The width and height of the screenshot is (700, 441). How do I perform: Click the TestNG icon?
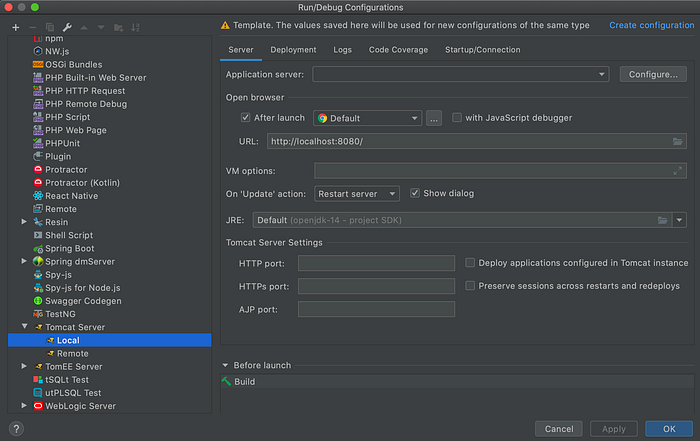(38, 314)
